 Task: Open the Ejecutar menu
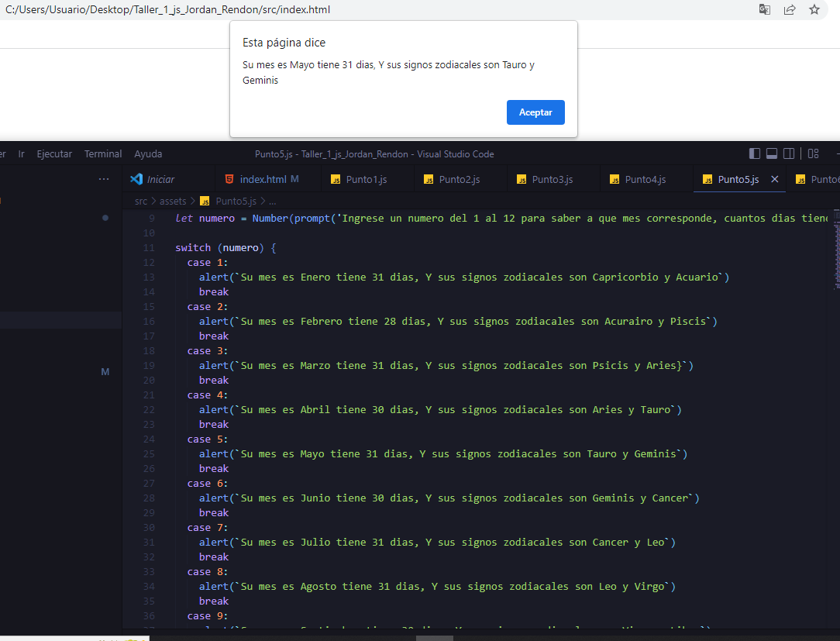(54, 153)
